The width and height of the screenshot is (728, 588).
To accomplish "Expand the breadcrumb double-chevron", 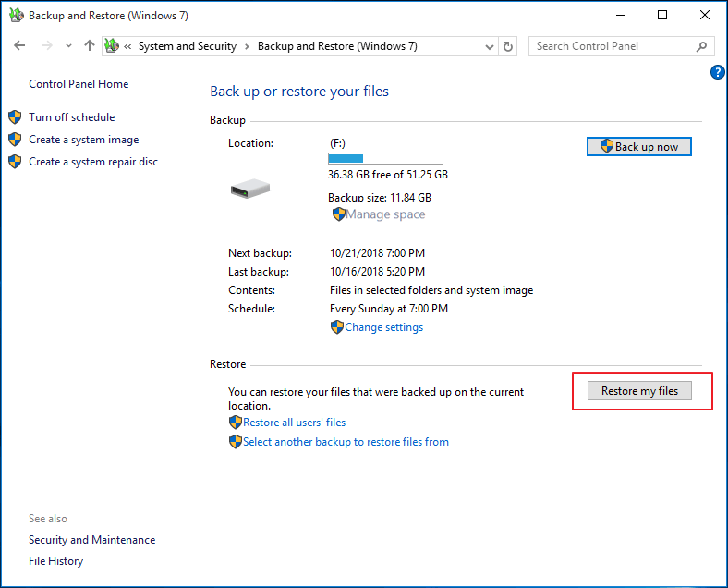I will (128, 46).
